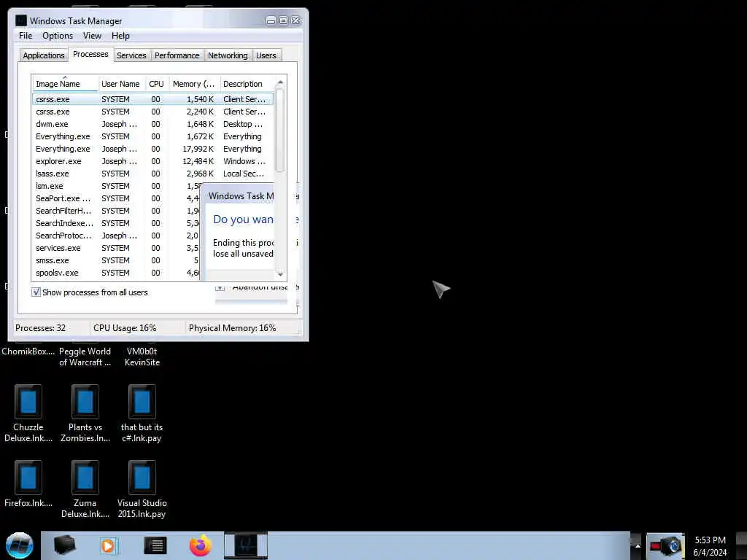Sort by Description column header
747x560 pixels.
point(247,84)
